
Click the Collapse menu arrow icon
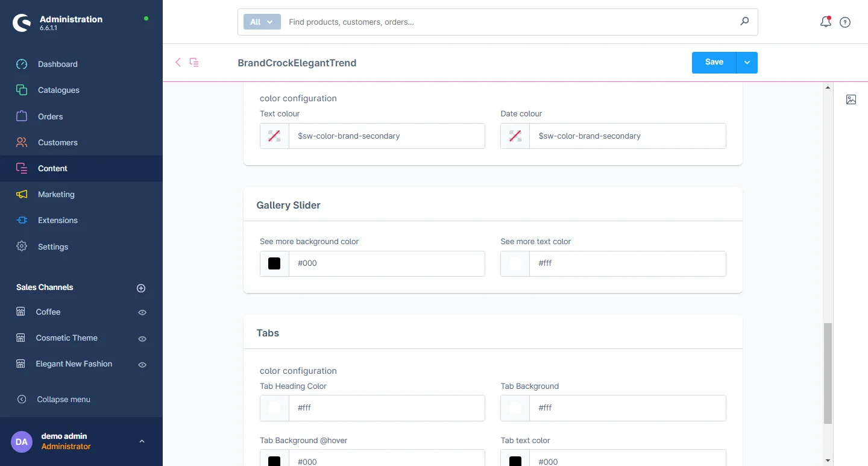(22, 399)
